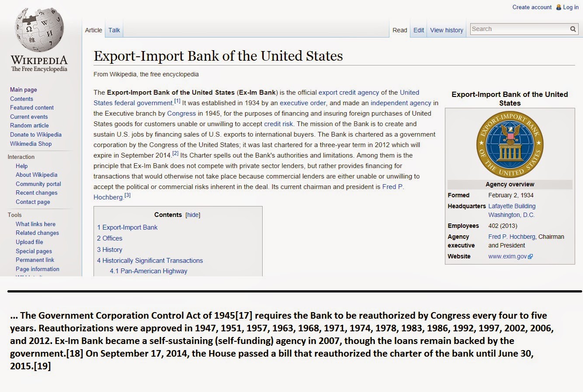Click the Permanent link tool
Image resolution: width=583 pixels, height=392 pixels.
35,260
